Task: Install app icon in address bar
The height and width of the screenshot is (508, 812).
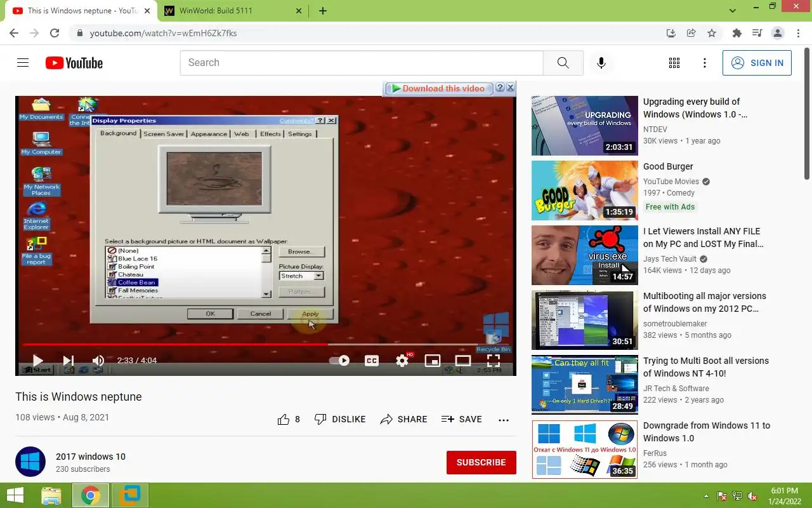Action: (x=671, y=33)
